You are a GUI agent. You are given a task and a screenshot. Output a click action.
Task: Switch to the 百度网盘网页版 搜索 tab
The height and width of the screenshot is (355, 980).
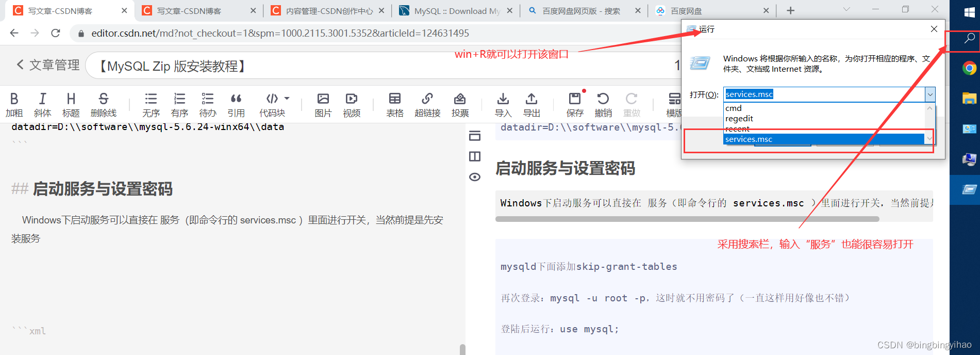pyautogui.click(x=584, y=11)
